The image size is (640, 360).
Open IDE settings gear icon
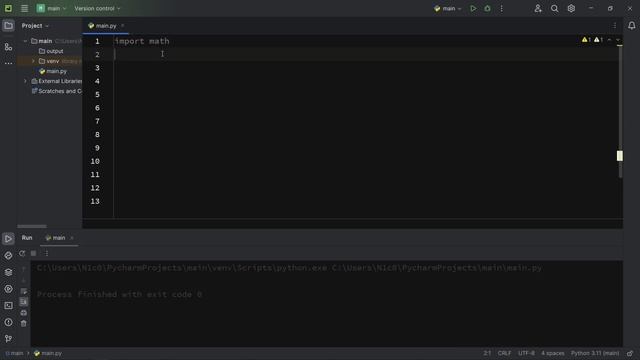pos(571,8)
